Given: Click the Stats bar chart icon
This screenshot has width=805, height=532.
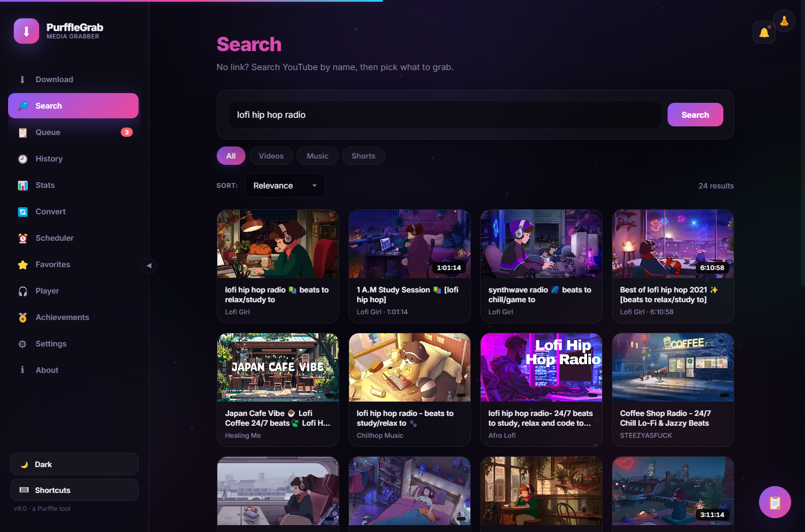Looking at the screenshot, I should 22,186.
